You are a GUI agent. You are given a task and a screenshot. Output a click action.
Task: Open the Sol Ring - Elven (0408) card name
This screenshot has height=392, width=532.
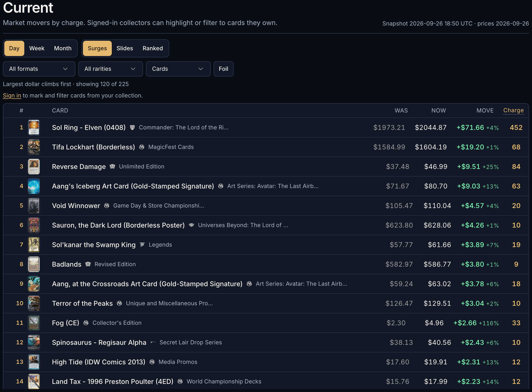pyautogui.click(x=89, y=127)
